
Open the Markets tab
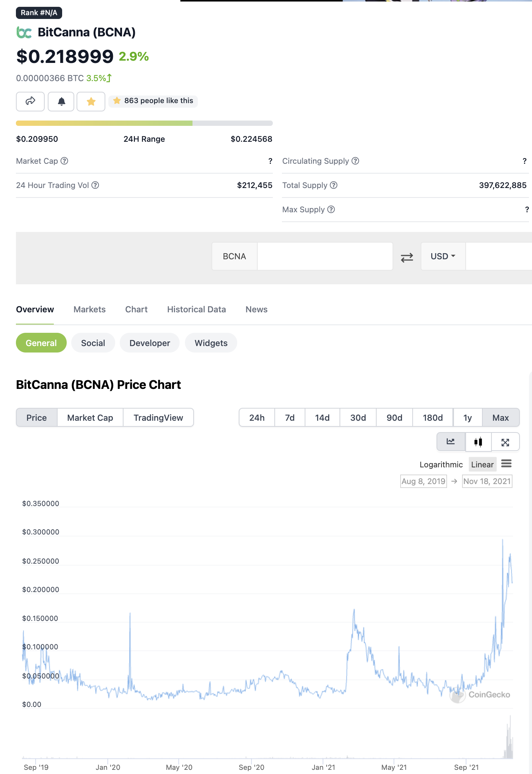(x=89, y=310)
